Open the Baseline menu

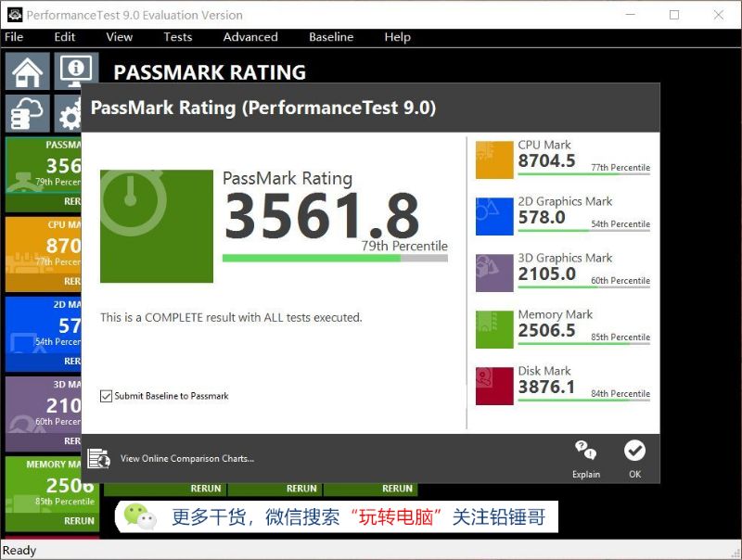[x=331, y=37]
